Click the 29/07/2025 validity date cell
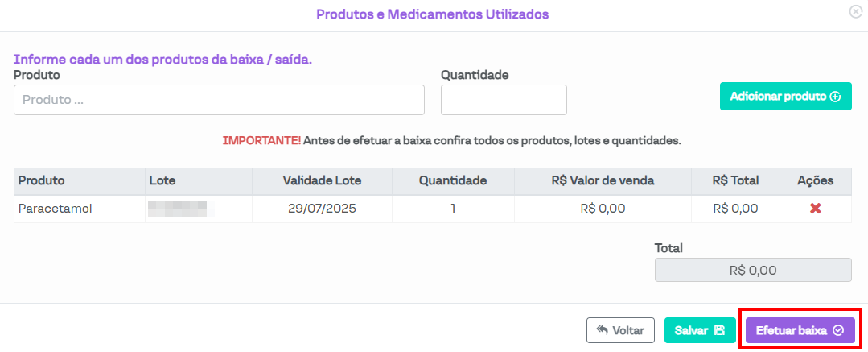 (322, 209)
